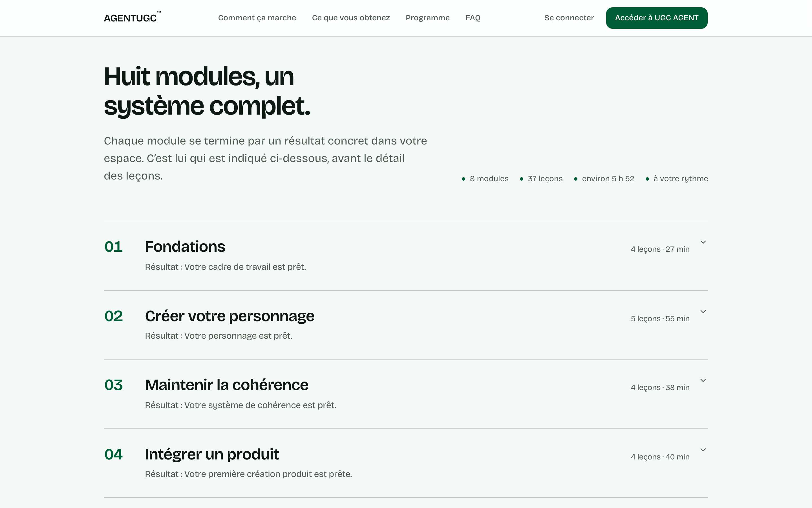The width and height of the screenshot is (812, 508).
Task: Expand the Créer votre personnage chevron
Action: [x=703, y=312]
